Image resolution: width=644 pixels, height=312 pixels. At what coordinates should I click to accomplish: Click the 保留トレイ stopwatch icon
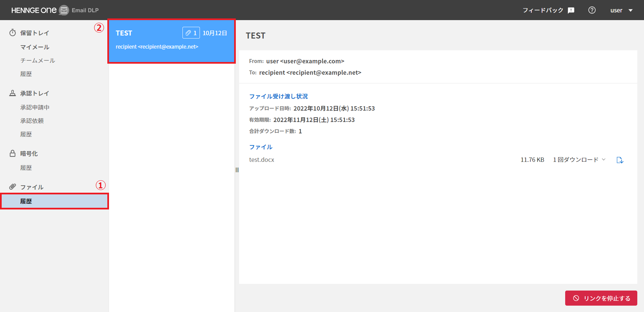[13, 33]
